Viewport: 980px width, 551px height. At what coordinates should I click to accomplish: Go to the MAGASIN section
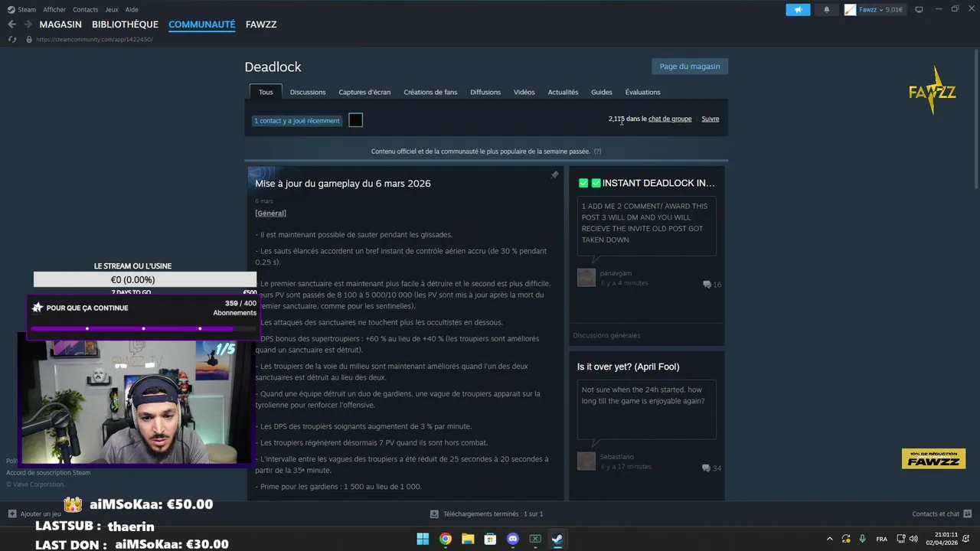60,24
